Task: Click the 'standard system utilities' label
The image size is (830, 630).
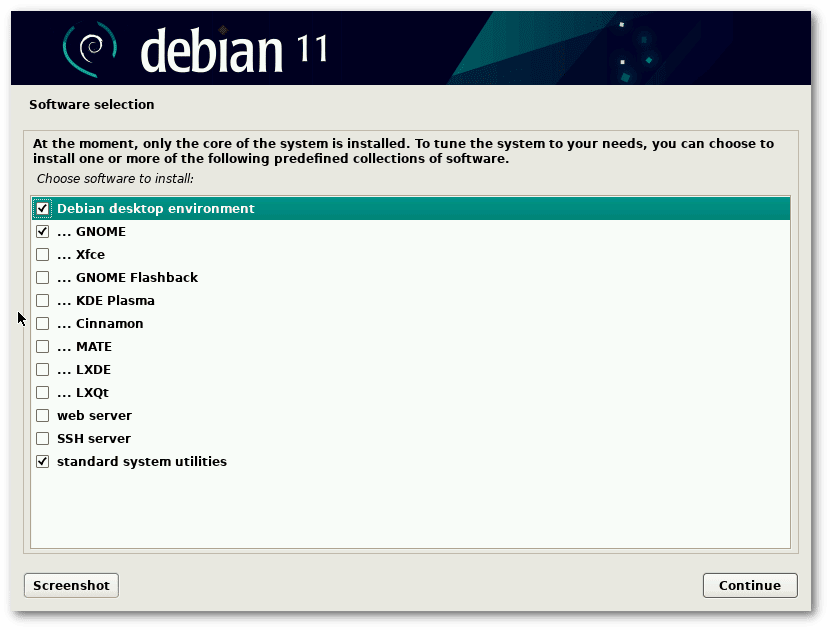Action: pos(142,462)
